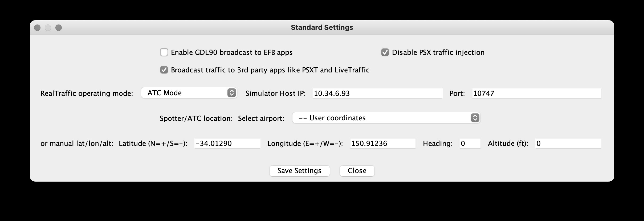Click the Spotter/ATC location label

[x=196, y=118]
